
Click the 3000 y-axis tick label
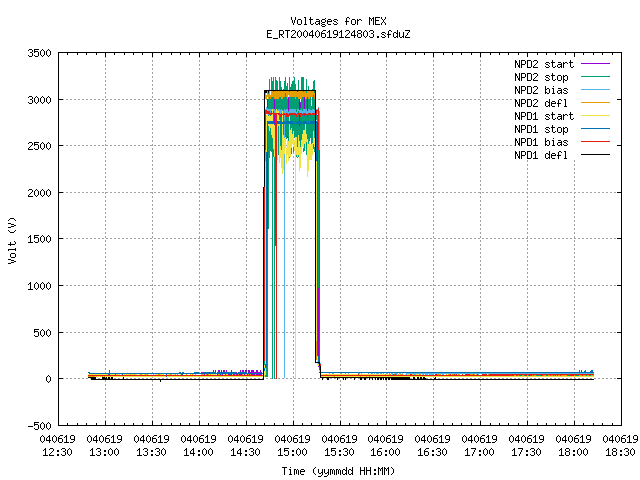(39, 100)
